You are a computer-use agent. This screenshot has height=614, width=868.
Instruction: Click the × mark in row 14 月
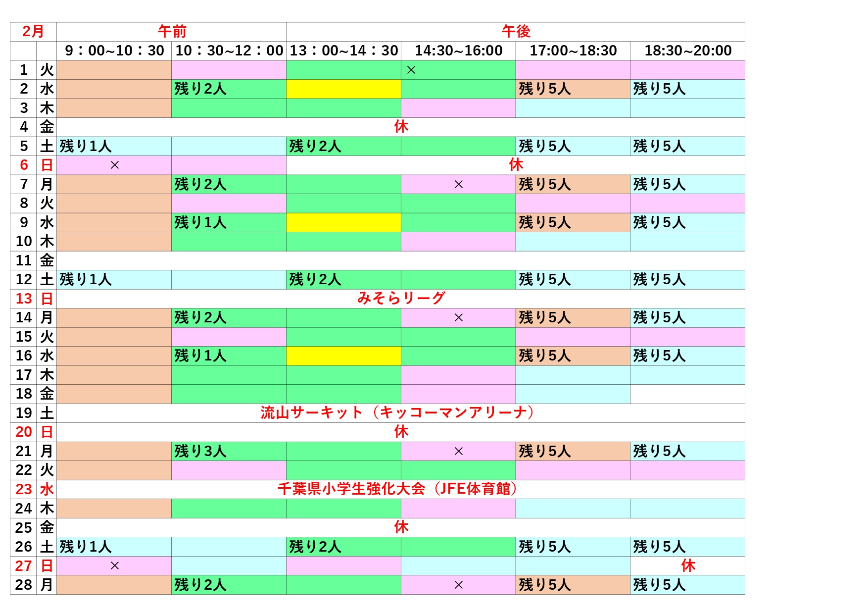[459, 318]
